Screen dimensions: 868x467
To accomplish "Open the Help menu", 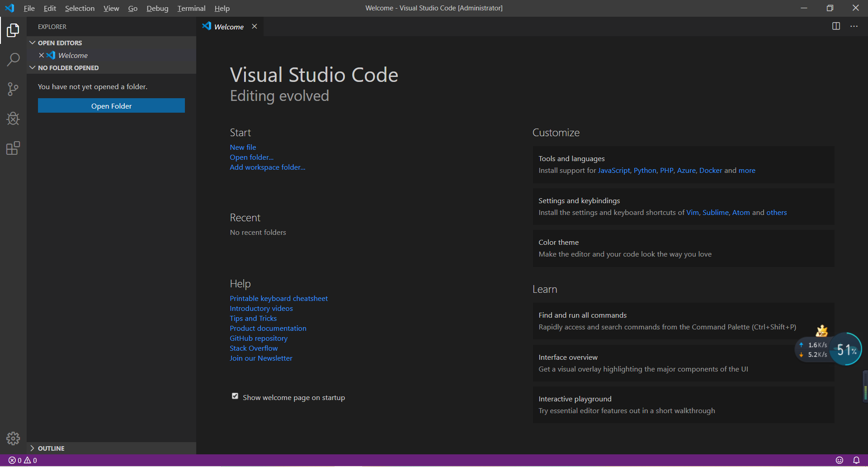I will [x=222, y=8].
